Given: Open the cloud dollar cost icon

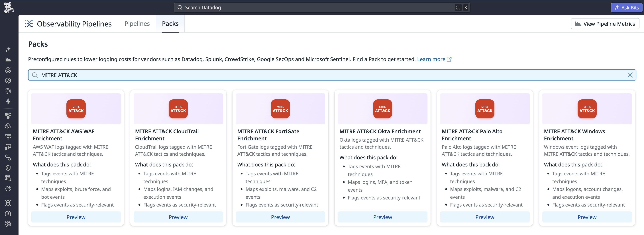Looking at the screenshot, I should 8,126.
